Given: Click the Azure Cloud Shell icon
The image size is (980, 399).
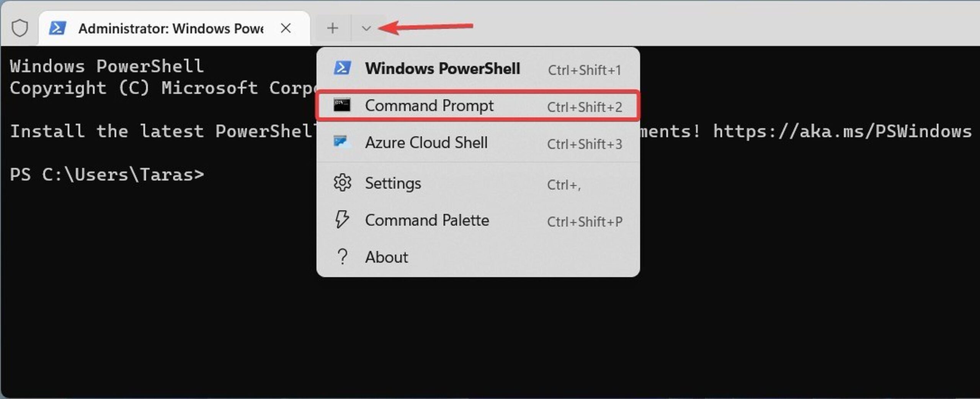Looking at the screenshot, I should pos(342,141).
